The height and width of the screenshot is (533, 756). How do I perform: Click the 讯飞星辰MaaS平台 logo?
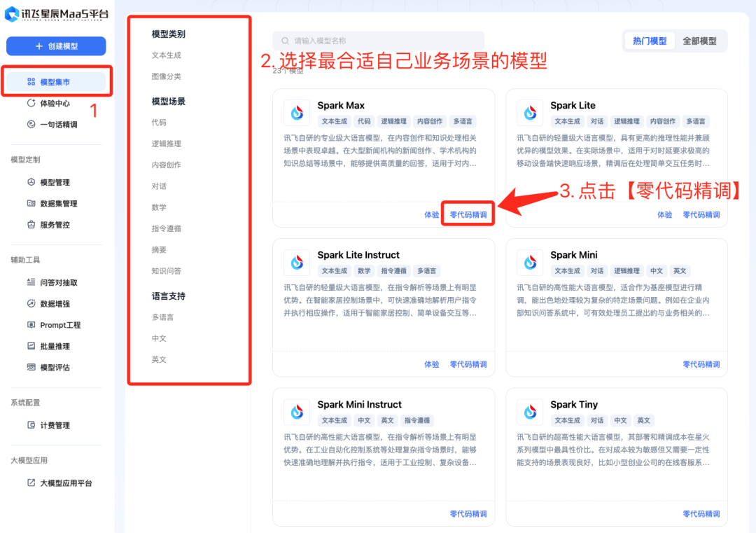tap(56, 14)
